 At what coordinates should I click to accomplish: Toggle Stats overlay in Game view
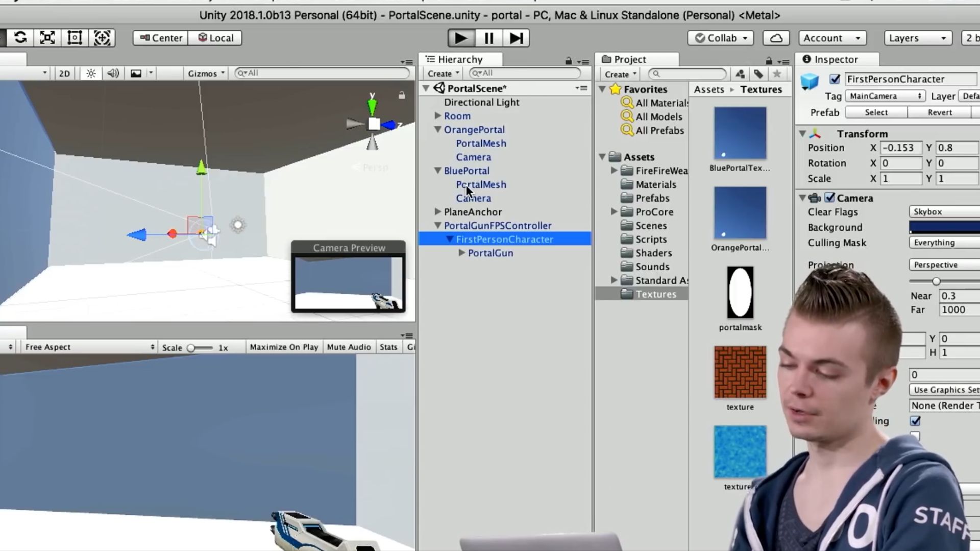click(x=388, y=347)
